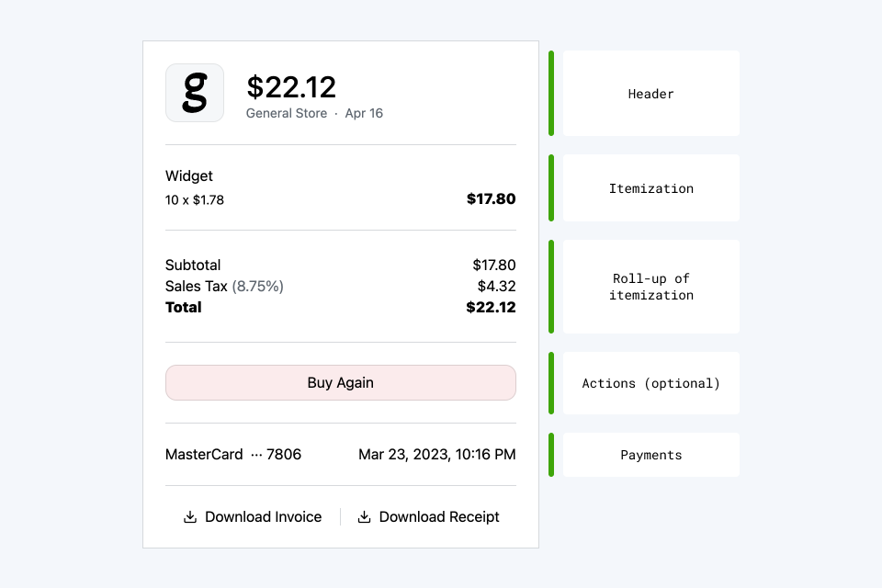Click the bold Total label
The image size is (882, 588).
coord(184,307)
